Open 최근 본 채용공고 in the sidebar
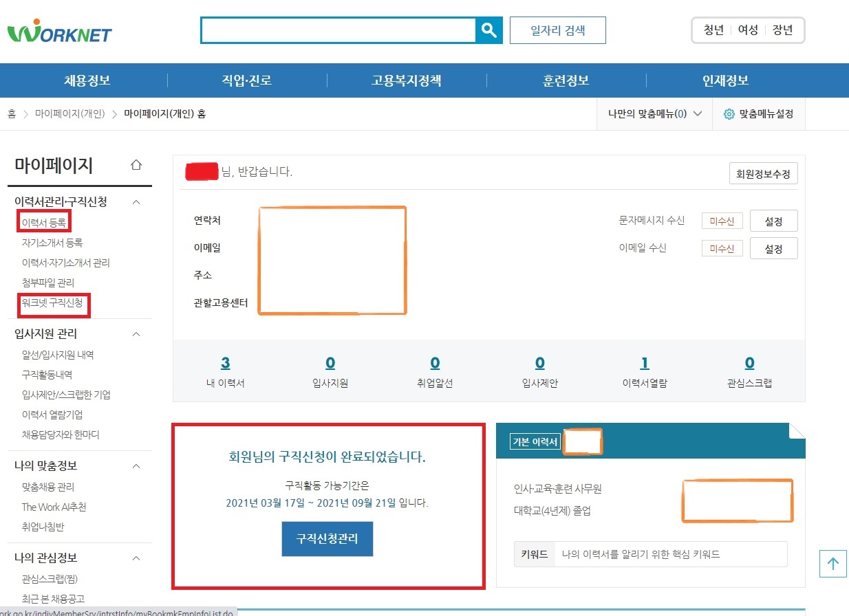Image resolution: width=849 pixels, height=616 pixels. (53, 599)
